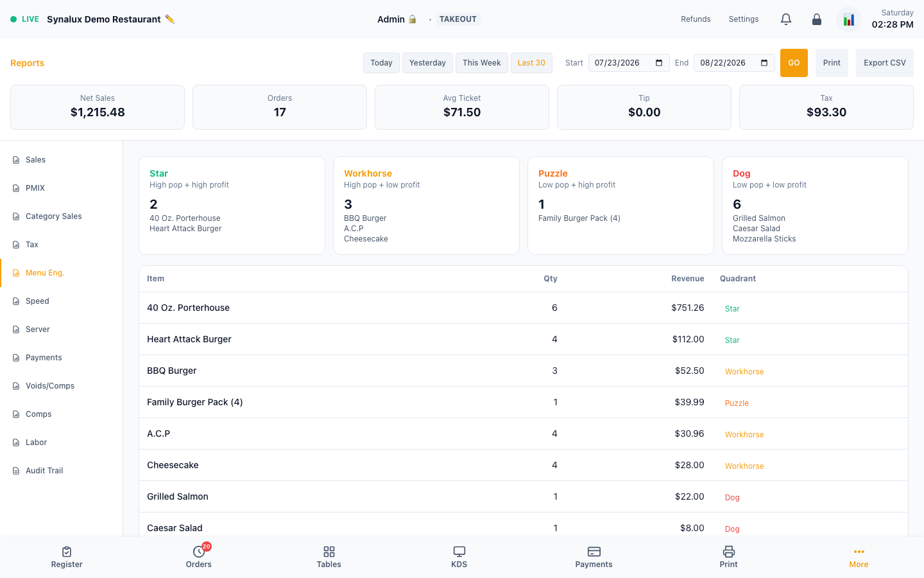Click the Print report button at top
This screenshot has height=578, width=924.
[832, 63]
